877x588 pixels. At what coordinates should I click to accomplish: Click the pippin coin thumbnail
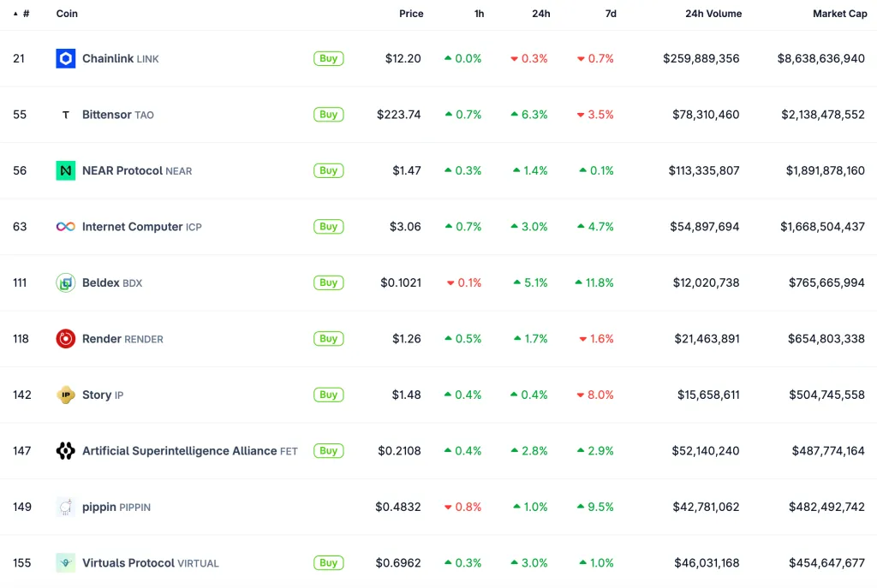66,507
